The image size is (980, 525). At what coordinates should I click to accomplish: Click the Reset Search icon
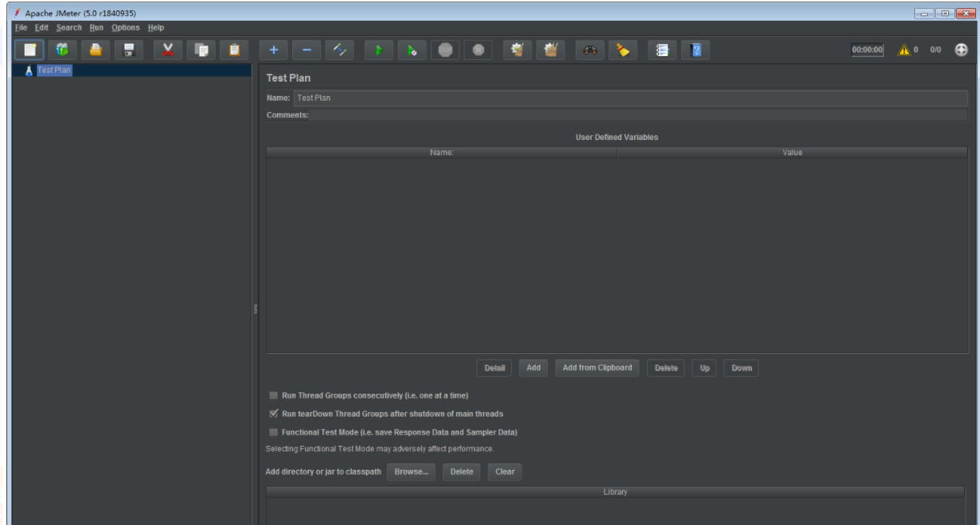point(622,50)
